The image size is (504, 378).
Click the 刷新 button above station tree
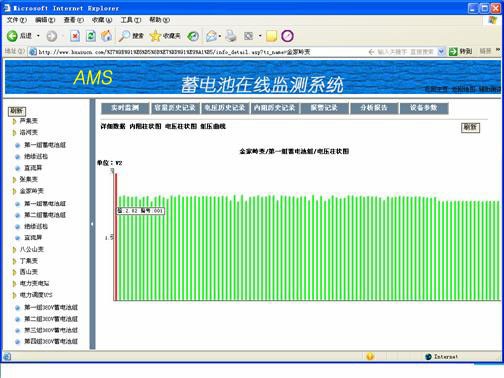point(17,111)
